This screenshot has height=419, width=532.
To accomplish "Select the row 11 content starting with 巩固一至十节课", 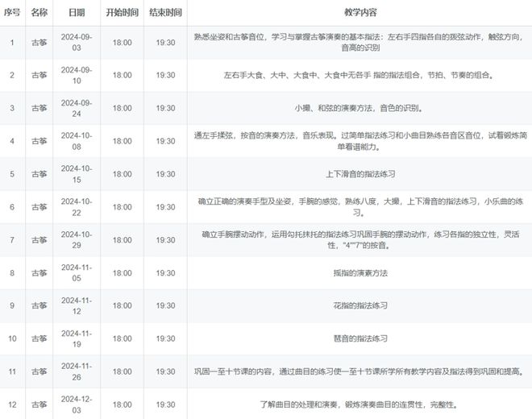I will 359,371.
